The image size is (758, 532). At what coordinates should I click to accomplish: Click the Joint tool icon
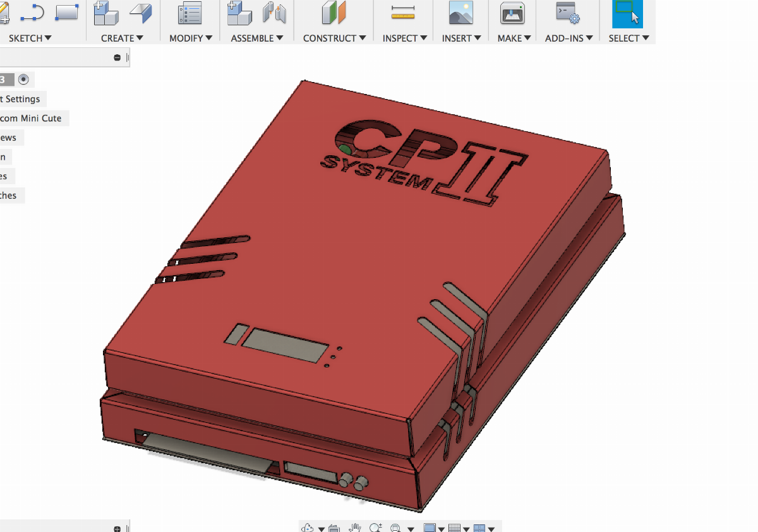coord(275,13)
